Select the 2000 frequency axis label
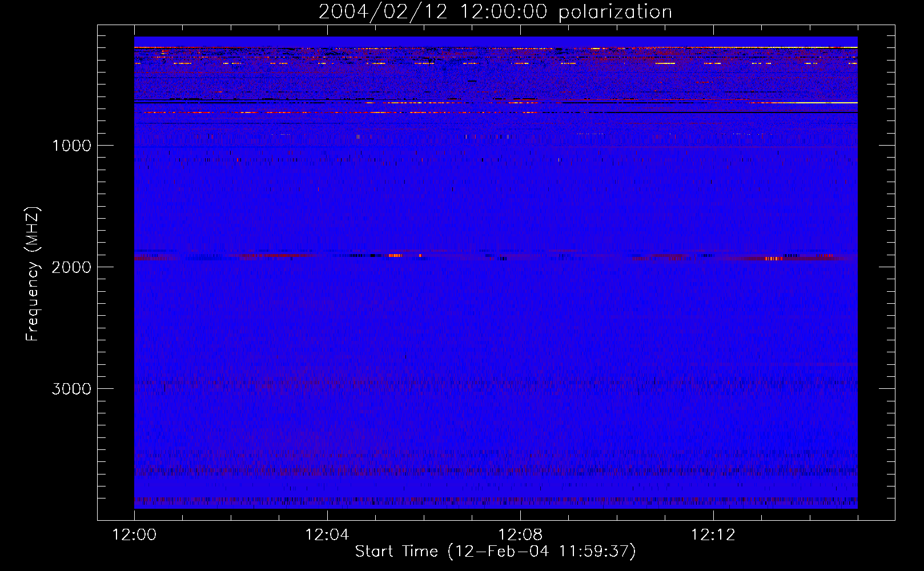Image resolution: width=924 pixels, height=571 pixels. pos(71,267)
